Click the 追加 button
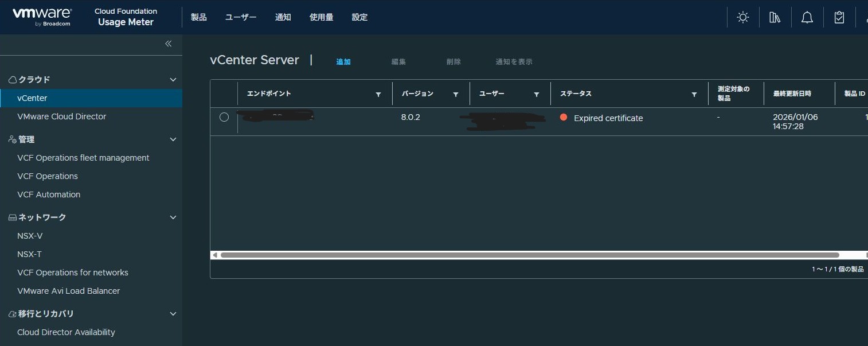This screenshot has height=346, width=868. click(x=343, y=62)
